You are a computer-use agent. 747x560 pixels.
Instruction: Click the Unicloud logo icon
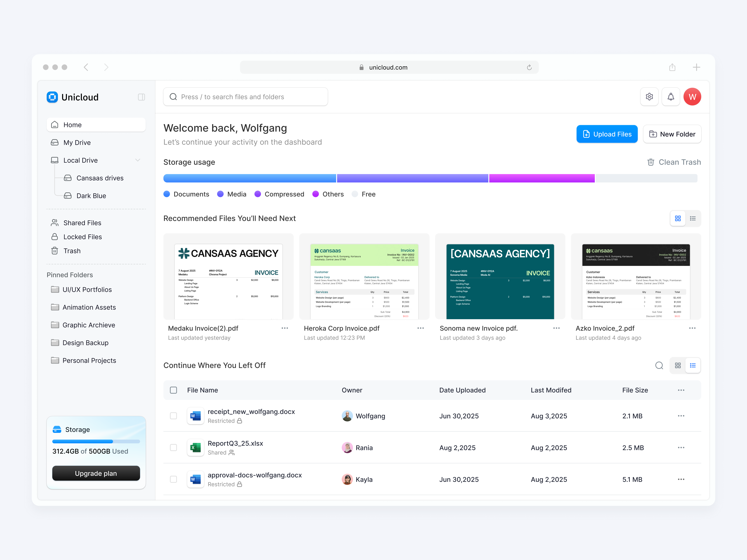click(52, 97)
